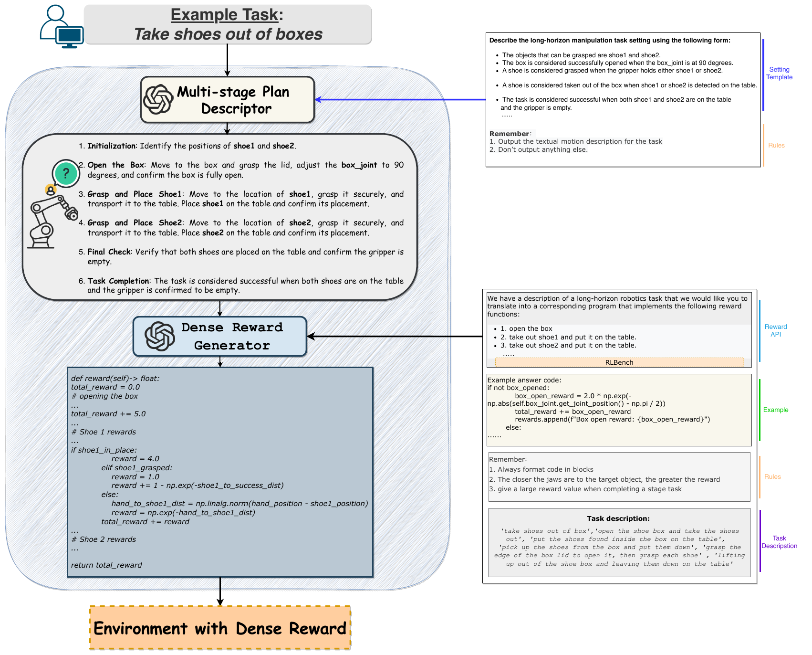This screenshot has height=655, width=812.
Task: Click 'Take shoes out of boxes' subtitle
Action: click(228, 34)
